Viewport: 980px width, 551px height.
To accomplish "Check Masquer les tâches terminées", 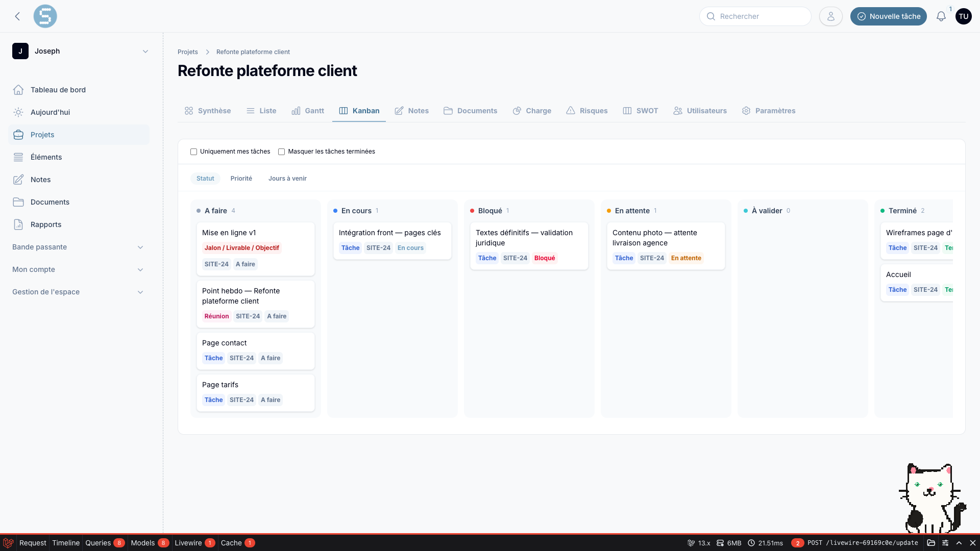I will coord(281,152).
